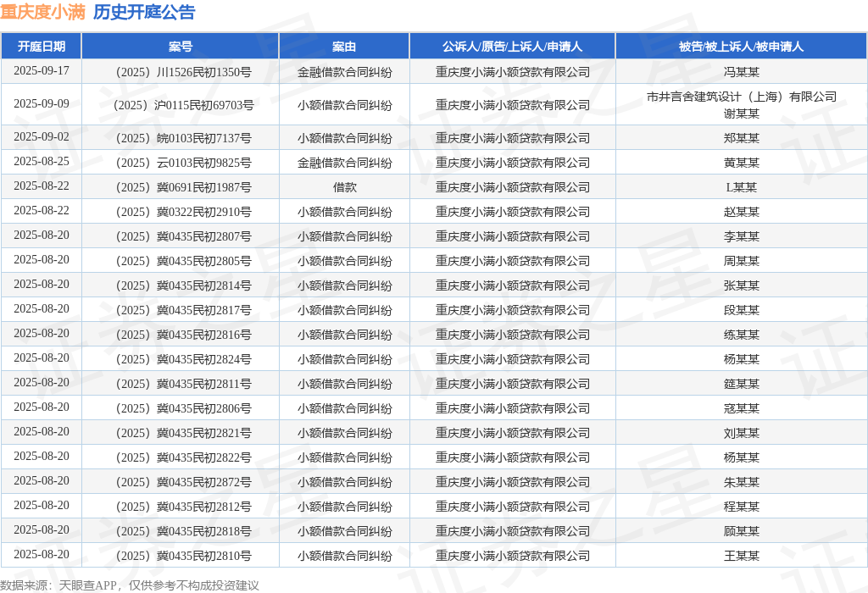Click plaintiff company in the 王某某 row
This screenshot has height=593, width=868.
point(512,556)
